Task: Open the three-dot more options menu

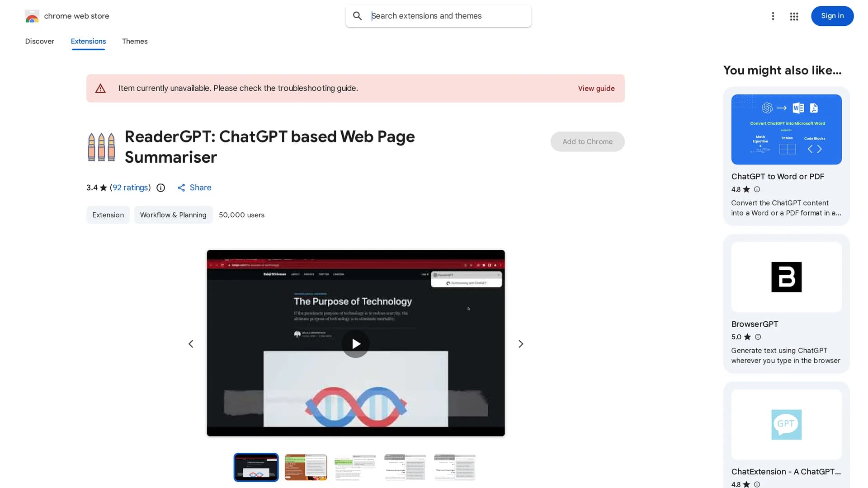Action: click(773, 16)
